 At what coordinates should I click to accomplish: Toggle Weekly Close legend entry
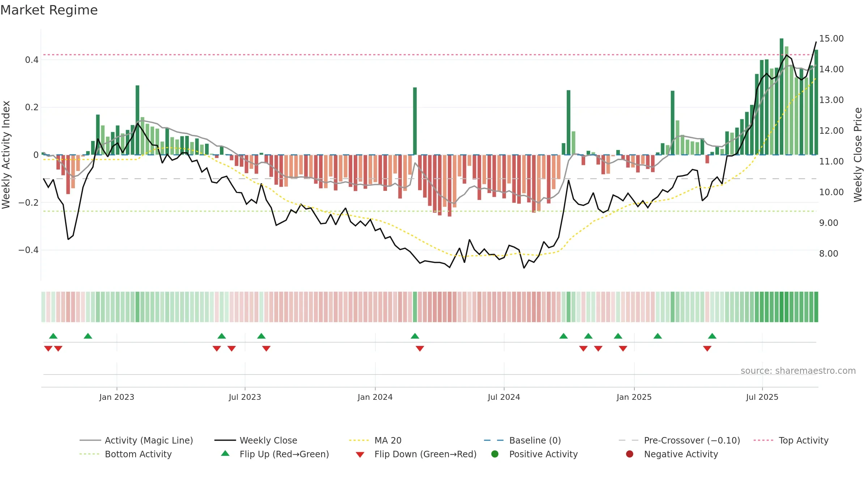(x=256, y=440)
